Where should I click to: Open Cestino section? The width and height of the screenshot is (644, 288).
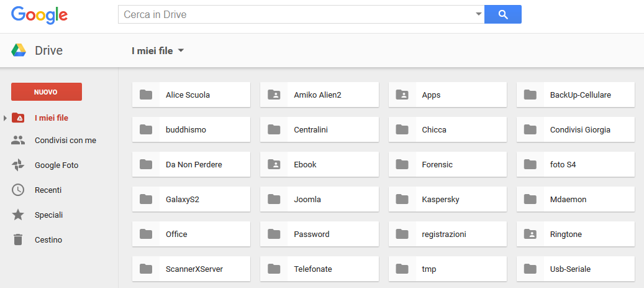(x=48, y=240)
